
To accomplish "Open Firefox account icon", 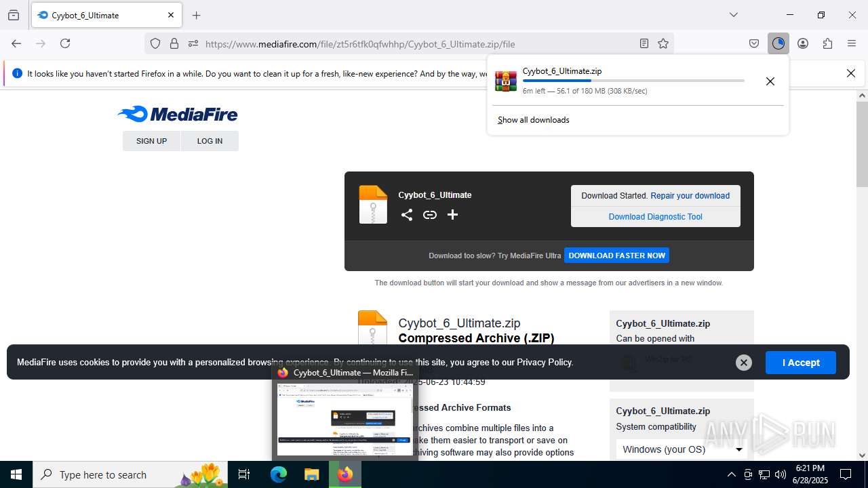I will [x=803, y=43].
